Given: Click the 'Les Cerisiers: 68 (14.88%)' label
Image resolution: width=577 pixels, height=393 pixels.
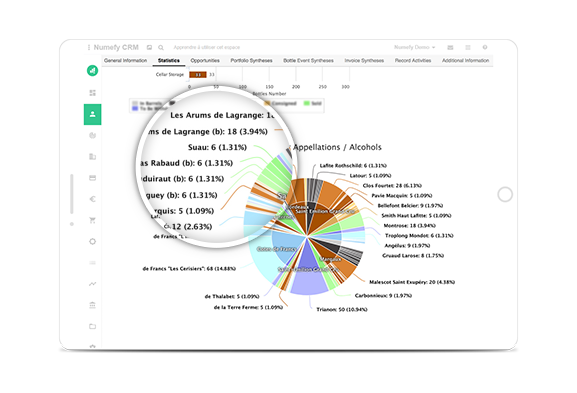Looking at the screenshot, I should 189,269.
